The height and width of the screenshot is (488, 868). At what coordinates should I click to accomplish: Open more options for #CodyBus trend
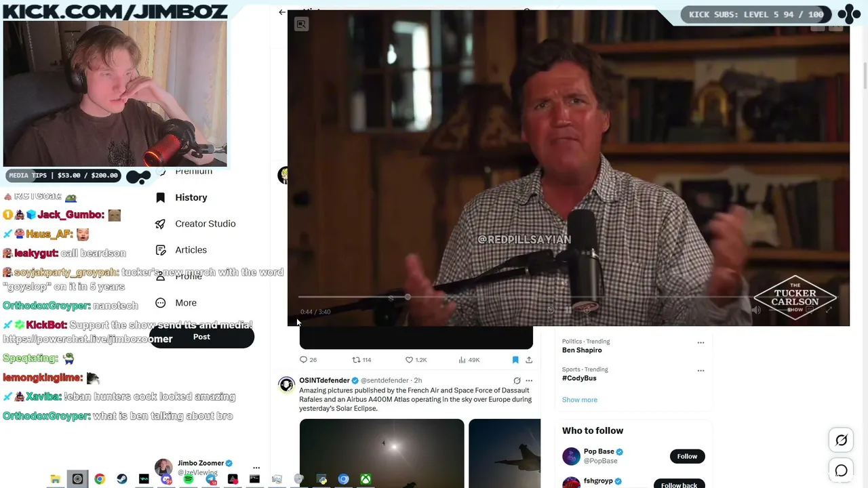[701, 371]
